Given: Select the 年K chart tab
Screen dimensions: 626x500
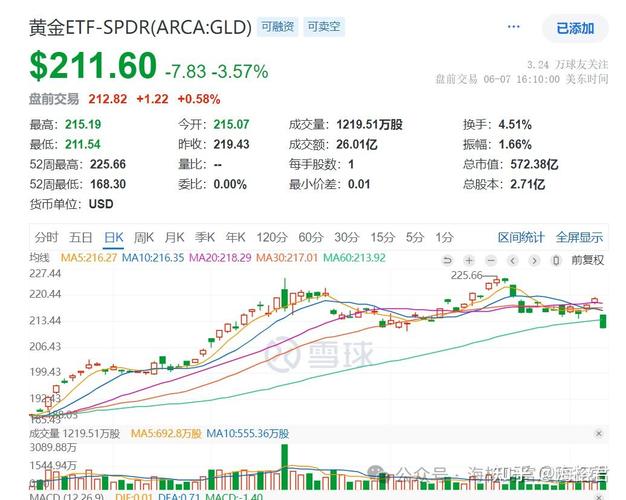Looking at the screenshot, I should pos(236,237).
